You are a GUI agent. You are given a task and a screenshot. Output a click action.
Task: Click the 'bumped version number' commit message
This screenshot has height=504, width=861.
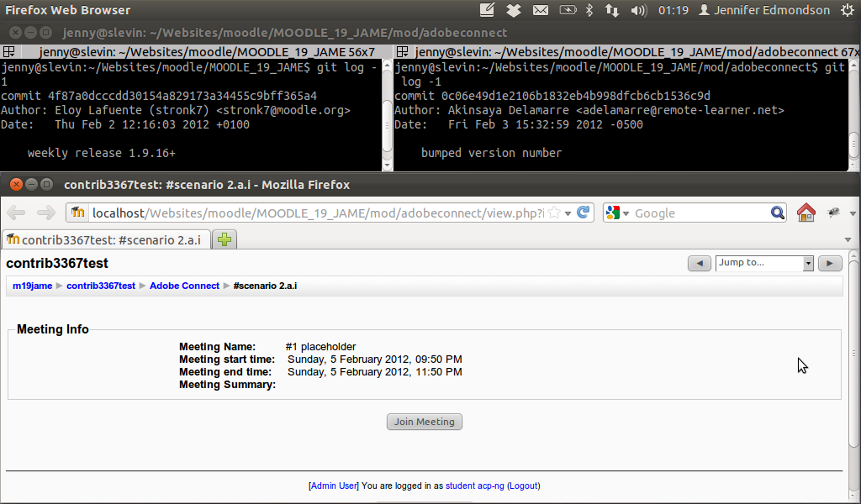coord(491,153)
